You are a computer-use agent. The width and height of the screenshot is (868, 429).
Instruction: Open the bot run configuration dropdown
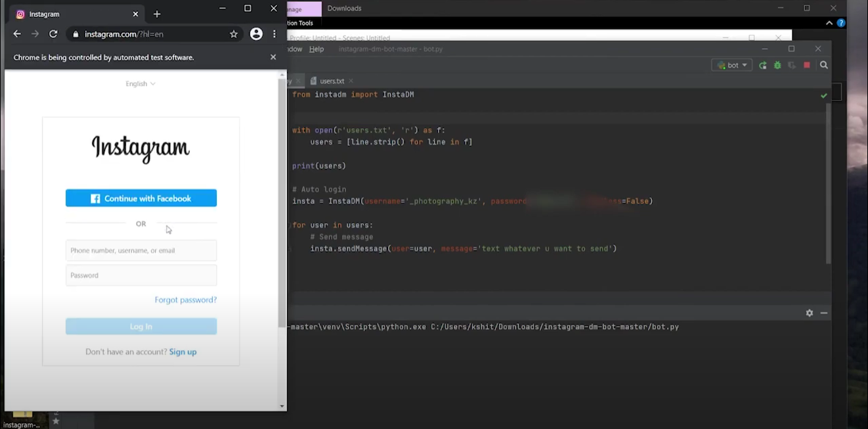tap(732, 65)
